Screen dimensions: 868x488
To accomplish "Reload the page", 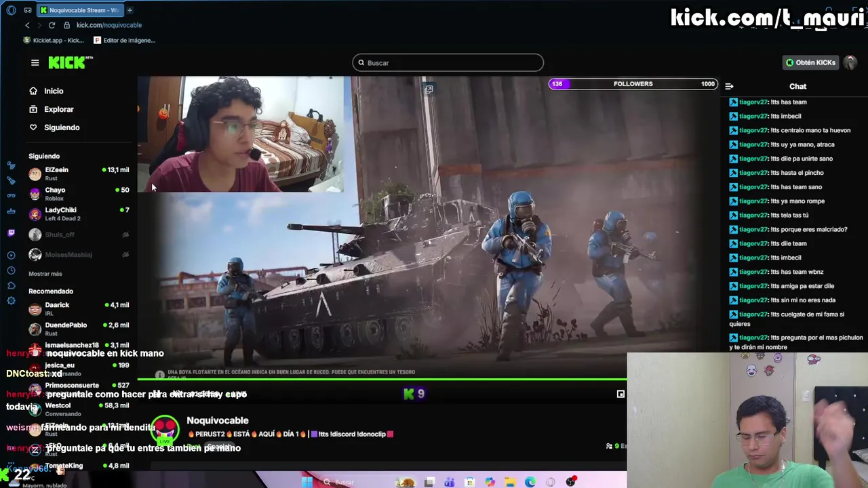I will pos(52,25).
